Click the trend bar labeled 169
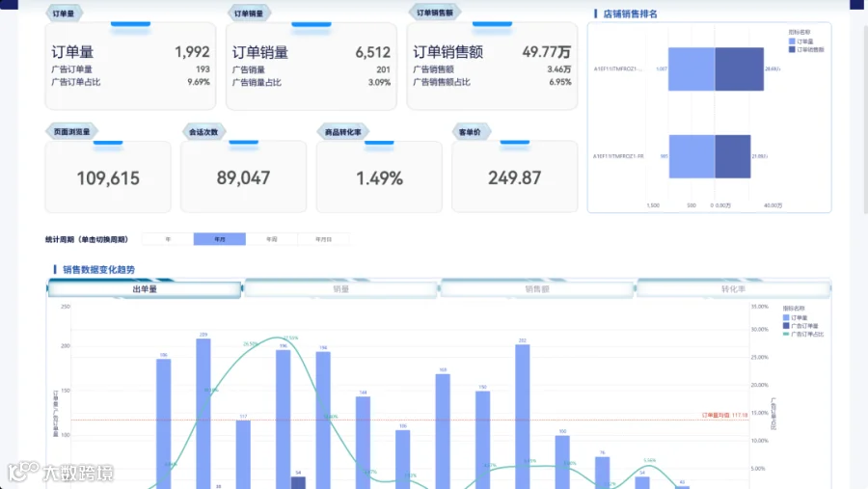Image resolution: width=868 pixels, height=489 pixels. click(x=443, y=431)
